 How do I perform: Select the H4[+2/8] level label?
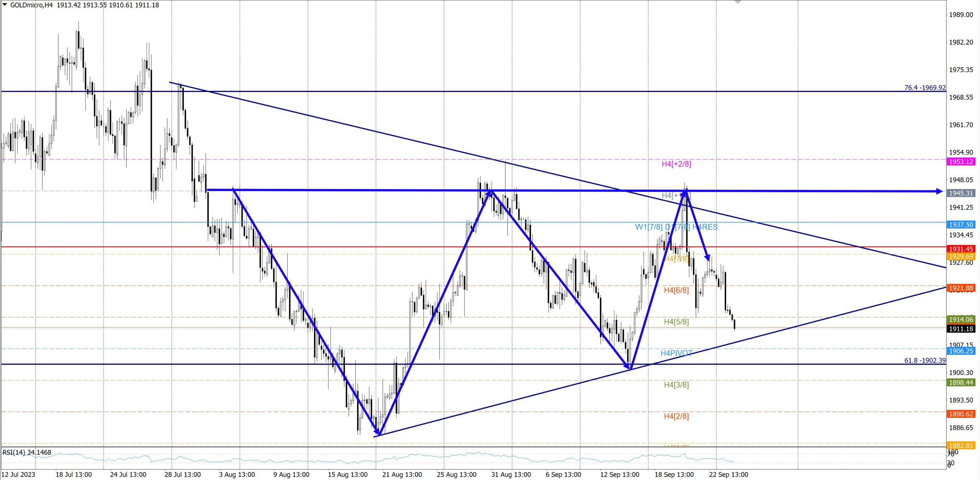click(676, 164)
